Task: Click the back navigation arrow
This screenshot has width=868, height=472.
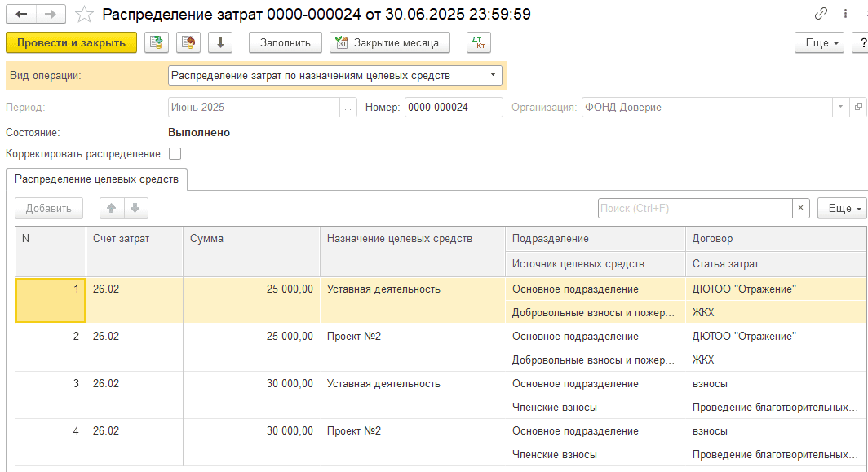Action: pyautogui.click(x=21, y=15)
